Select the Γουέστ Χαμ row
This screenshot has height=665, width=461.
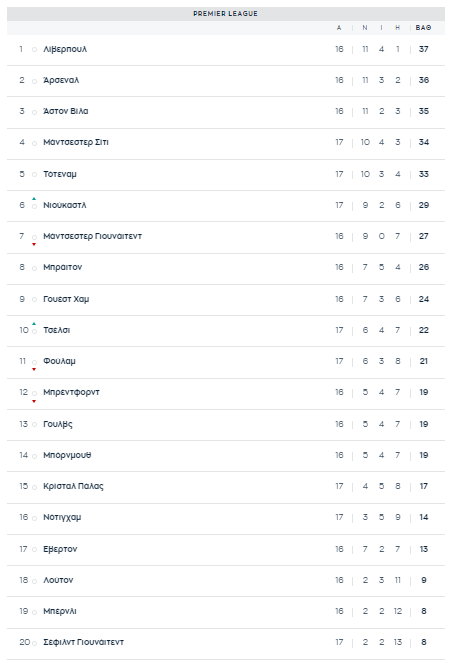(x=226, y=299)
